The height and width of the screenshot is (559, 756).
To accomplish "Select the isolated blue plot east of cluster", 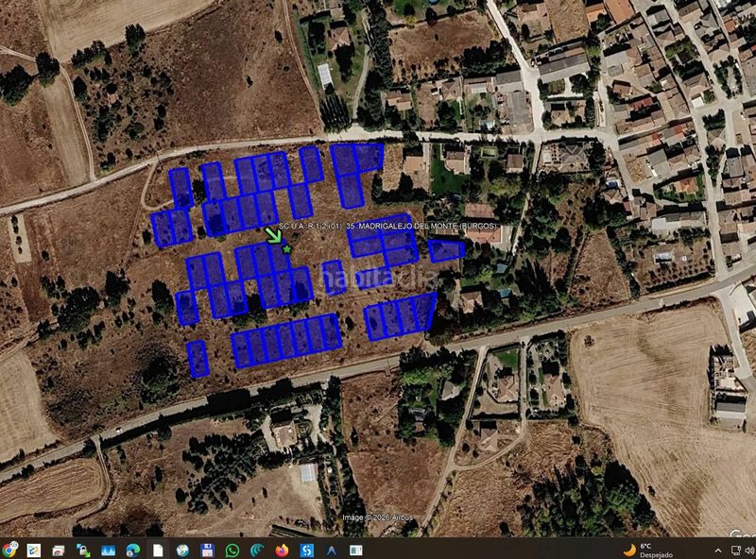I will click(x=446, y=250).
